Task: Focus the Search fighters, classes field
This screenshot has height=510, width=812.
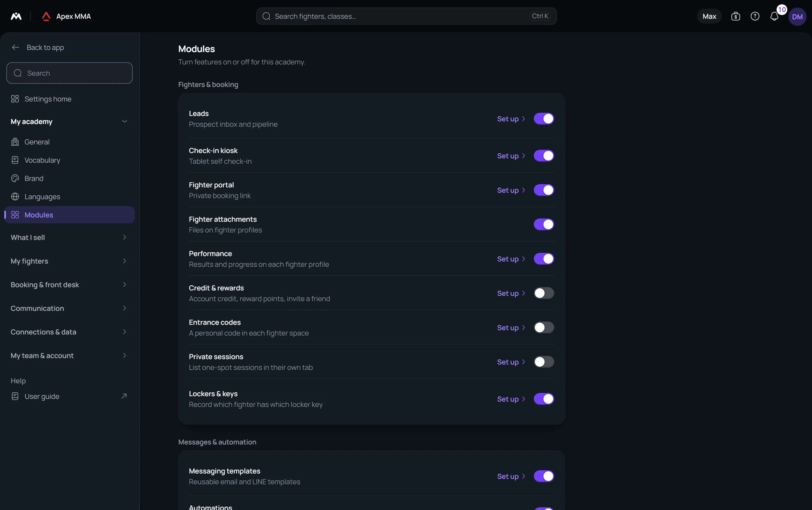Action: [x=406, y=16]
